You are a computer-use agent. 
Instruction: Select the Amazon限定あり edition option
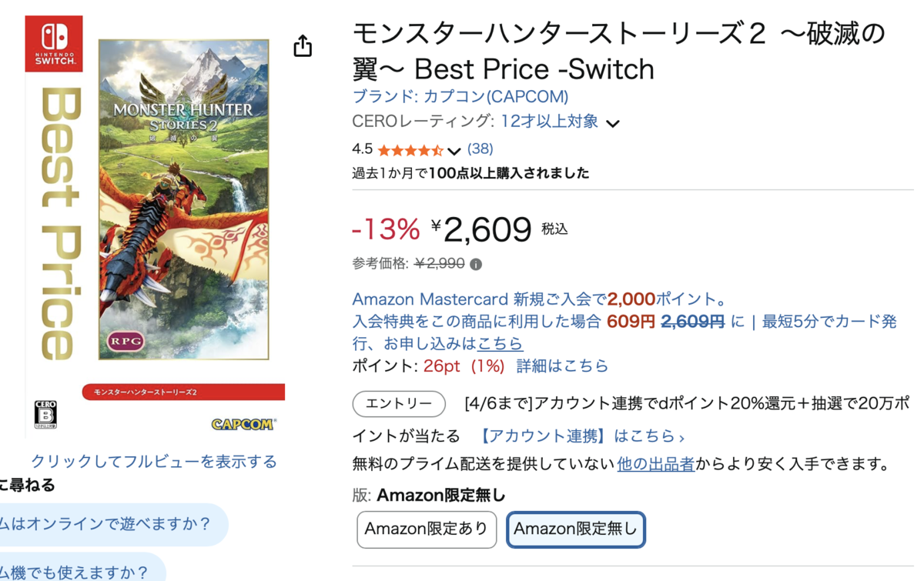[x=427, y=529]
